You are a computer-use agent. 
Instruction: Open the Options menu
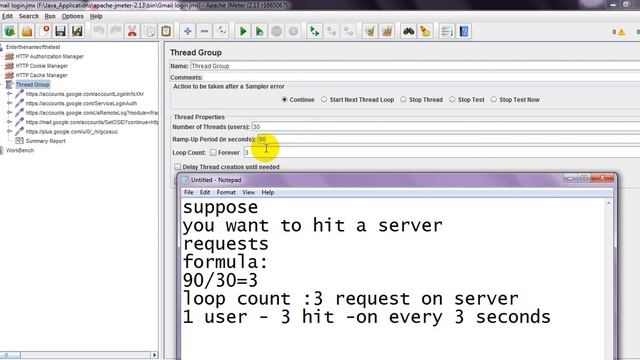73,16
